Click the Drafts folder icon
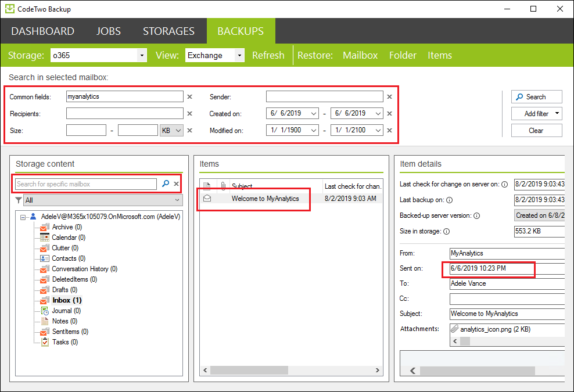Screen dimensions: 574x392 pyautogui.click(x=45, y=290)
